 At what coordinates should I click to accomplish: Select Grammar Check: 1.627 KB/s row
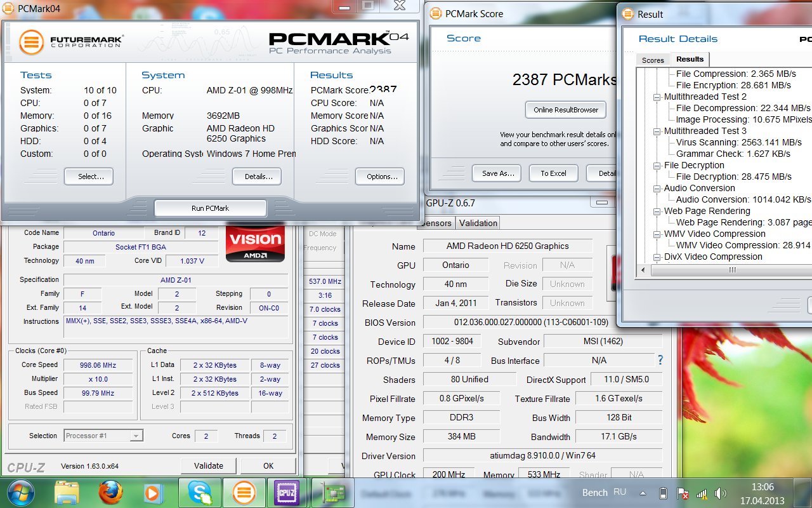733,154
